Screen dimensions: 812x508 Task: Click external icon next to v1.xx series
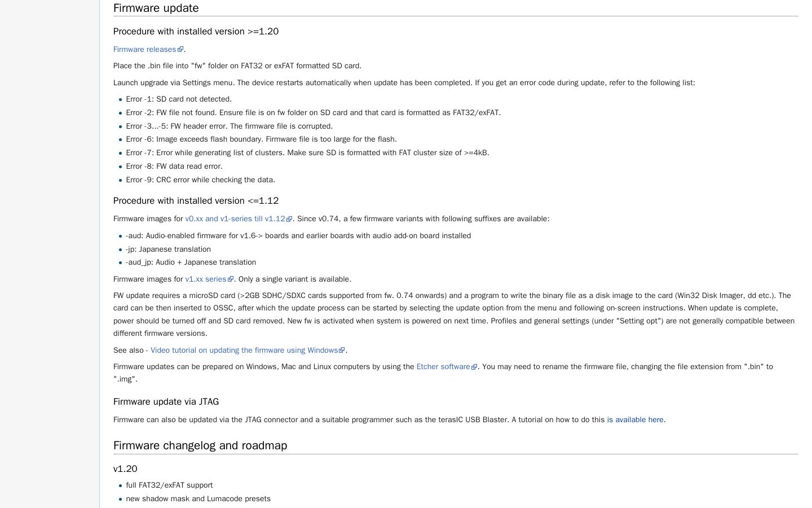pyautogui.click(x=231, y=279)
